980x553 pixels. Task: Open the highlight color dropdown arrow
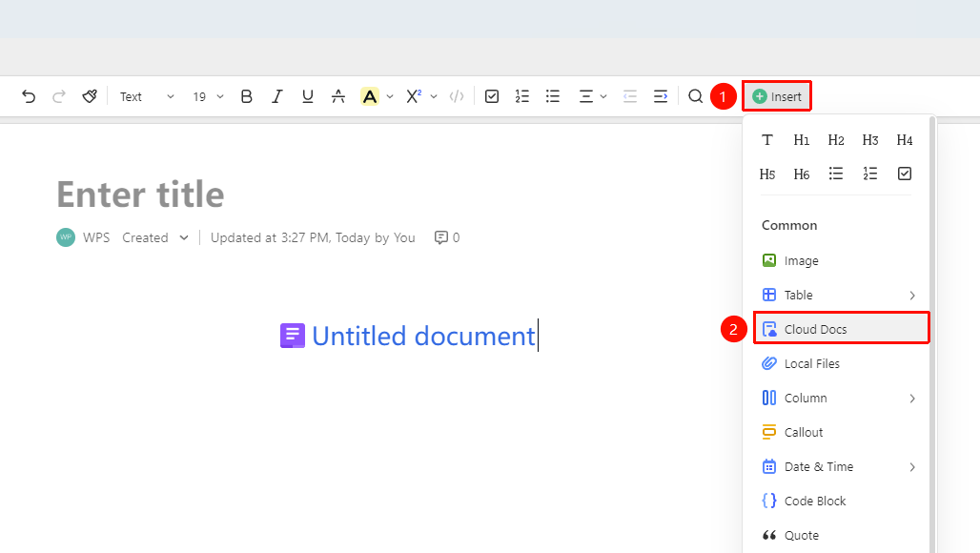pos(390,97)
